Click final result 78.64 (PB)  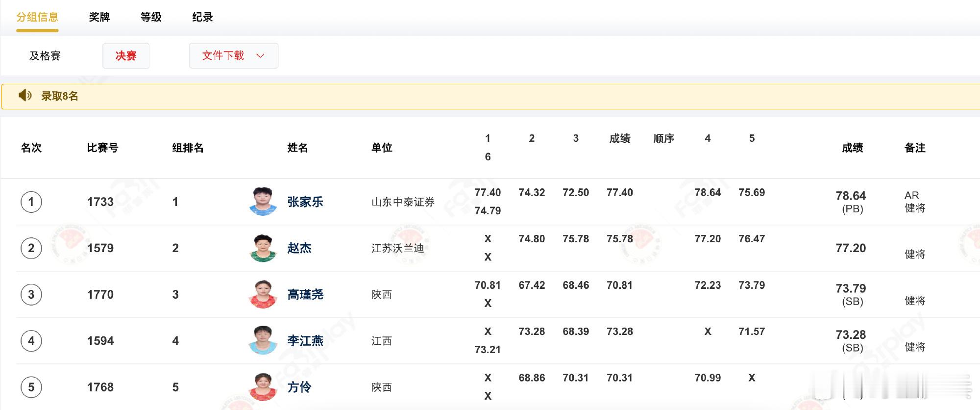[851, 202]
